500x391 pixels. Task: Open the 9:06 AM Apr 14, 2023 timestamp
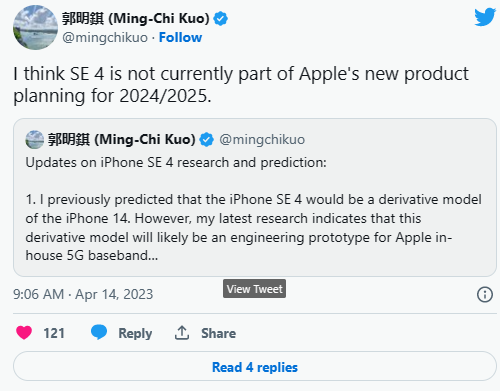click(x=83, y=294)
